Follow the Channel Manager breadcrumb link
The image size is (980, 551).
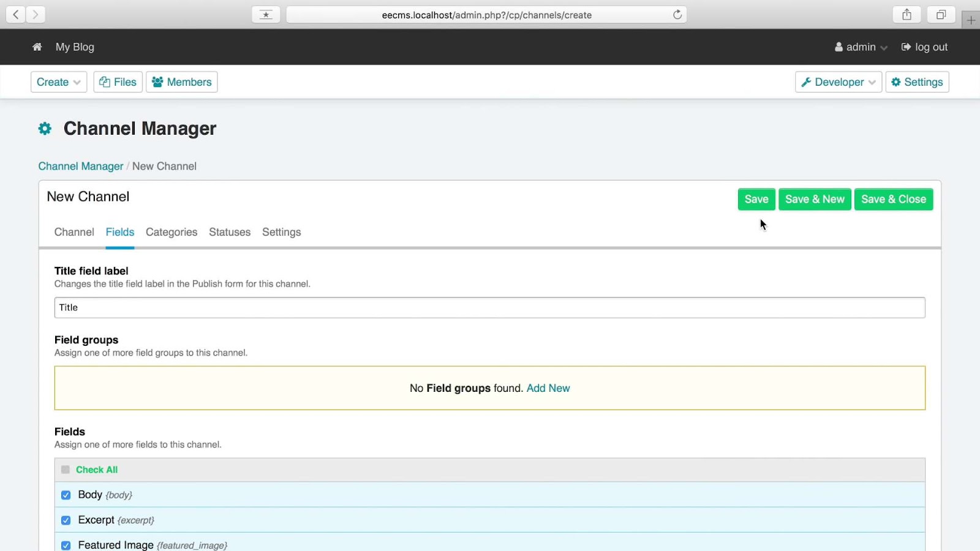coord(81,166)
